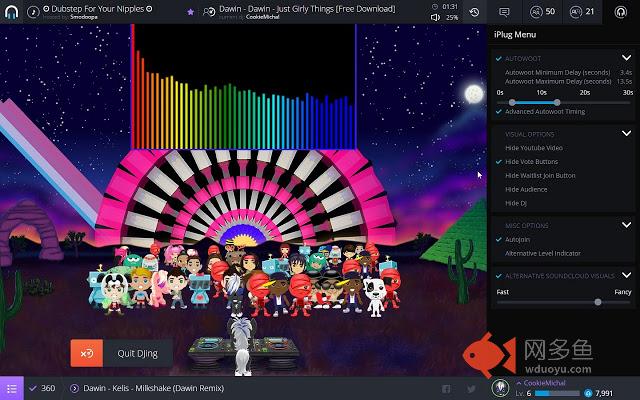The height and width of the screenshot is (400, 640).
Task: Click the plug.dj headphones logo
Action: 11,12
